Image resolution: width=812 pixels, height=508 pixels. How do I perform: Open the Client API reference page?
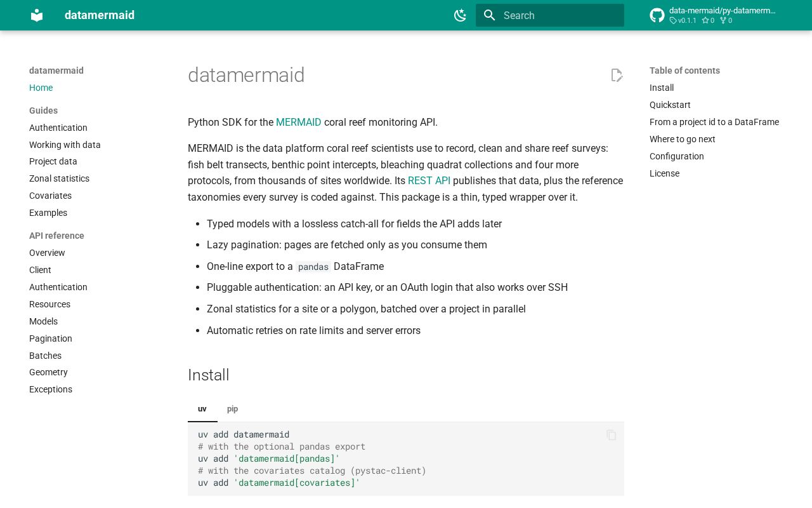[40, 270]
